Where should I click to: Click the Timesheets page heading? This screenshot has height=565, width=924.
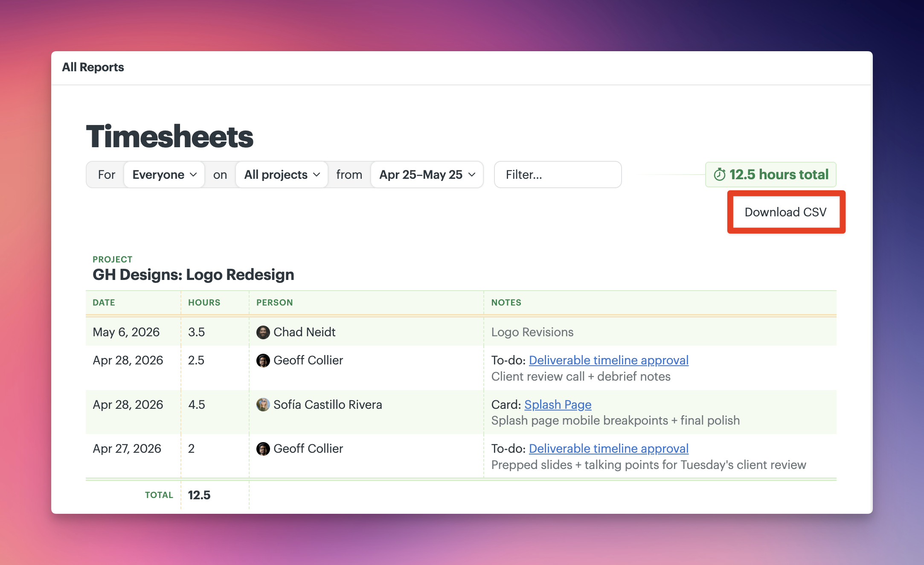point(170,137)
